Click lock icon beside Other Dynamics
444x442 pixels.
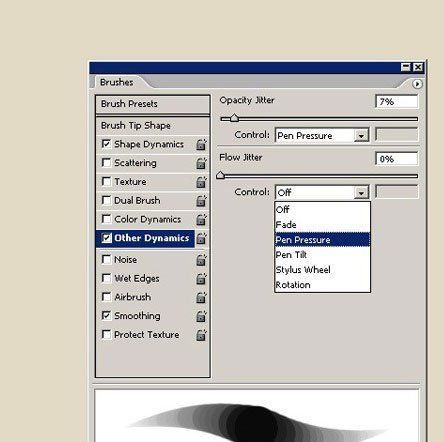click(201, 238)
